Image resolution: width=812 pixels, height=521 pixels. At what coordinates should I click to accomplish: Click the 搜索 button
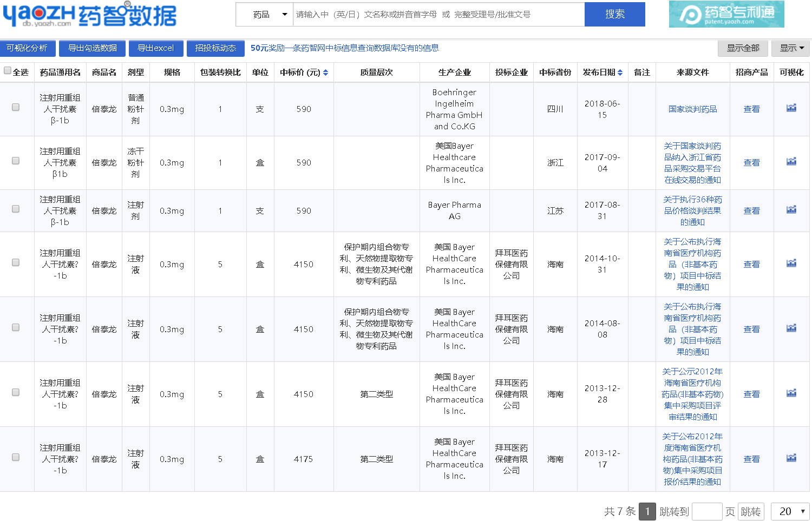(615, 14)
